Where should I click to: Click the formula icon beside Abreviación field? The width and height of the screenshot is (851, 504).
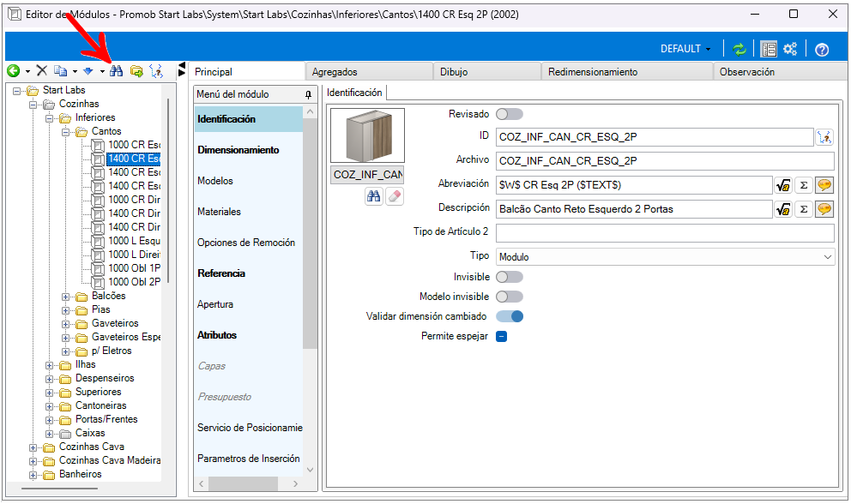(782, 185)
